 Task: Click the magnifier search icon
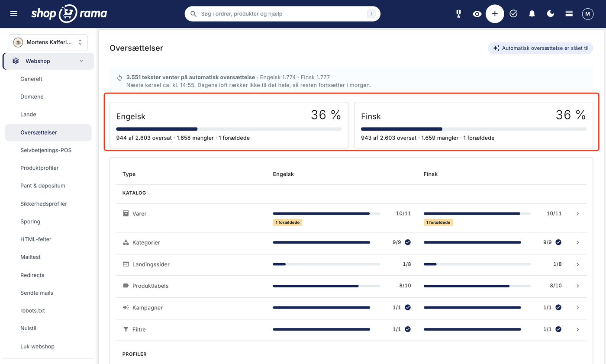pyautogui.click(x=193, y=14)
